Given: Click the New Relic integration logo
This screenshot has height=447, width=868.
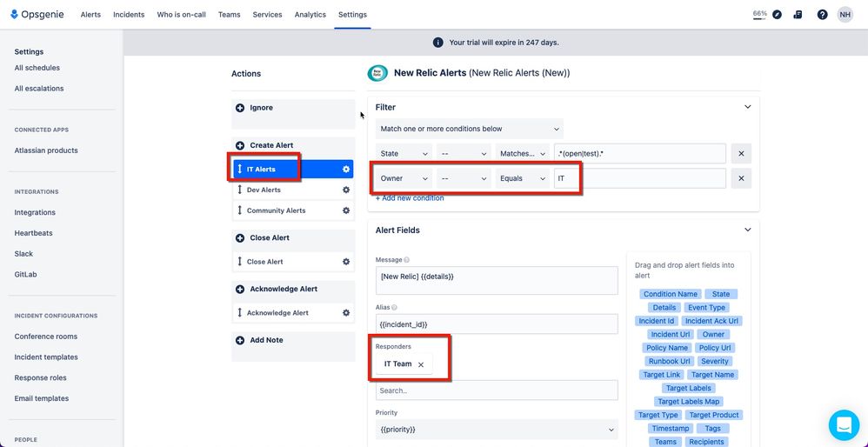Looking at the screenshot, I should 378,73.
